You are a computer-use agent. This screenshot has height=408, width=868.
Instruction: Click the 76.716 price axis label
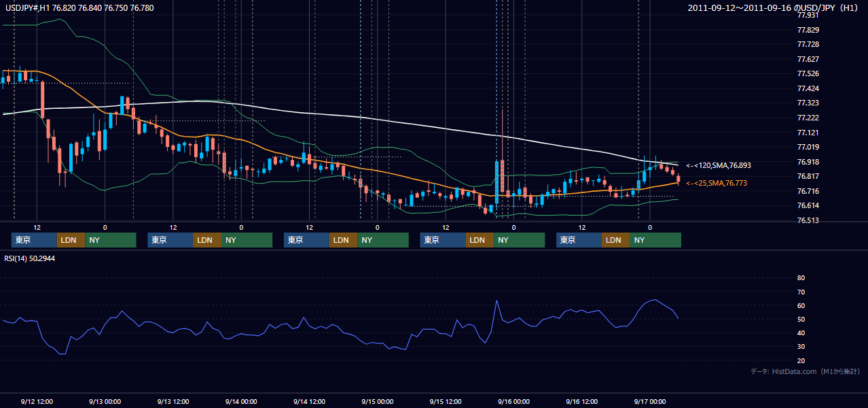click(x=808, y=191)
